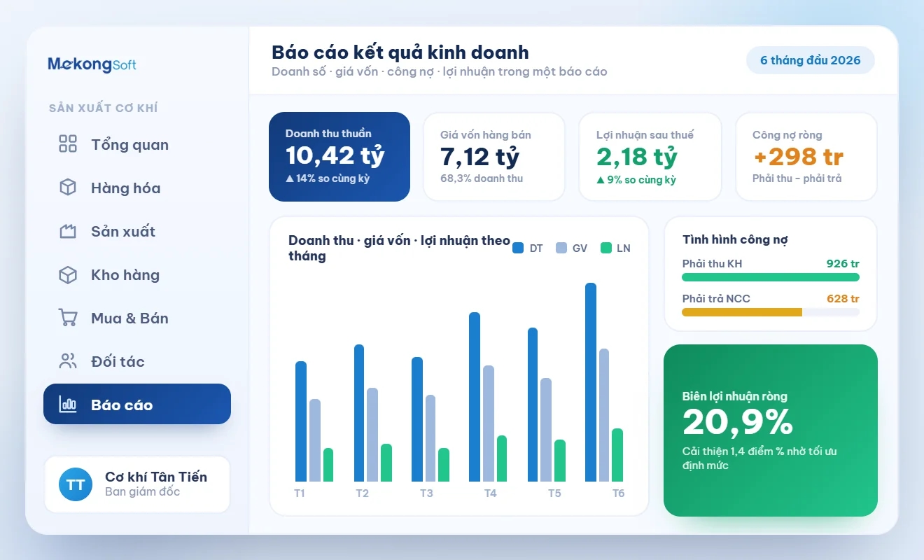Click the Phải thu KH green progress bar

[x=771, y=277]
